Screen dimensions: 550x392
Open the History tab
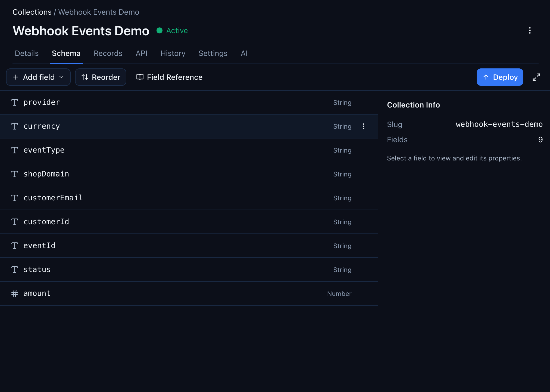pyautogui.click(x=173, y=53)
